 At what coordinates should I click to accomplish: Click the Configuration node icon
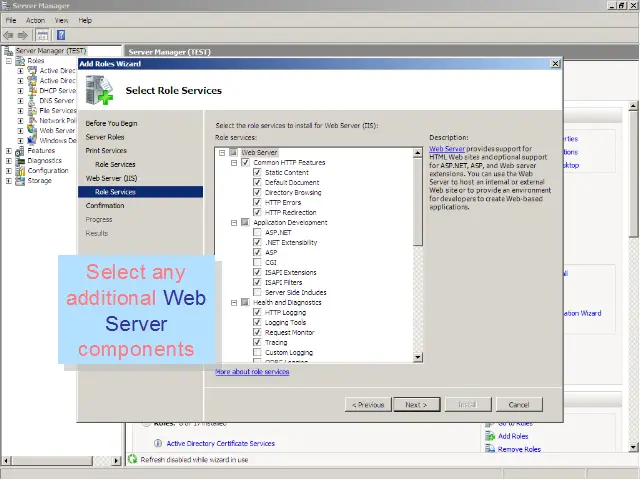[x=20, y=171]
